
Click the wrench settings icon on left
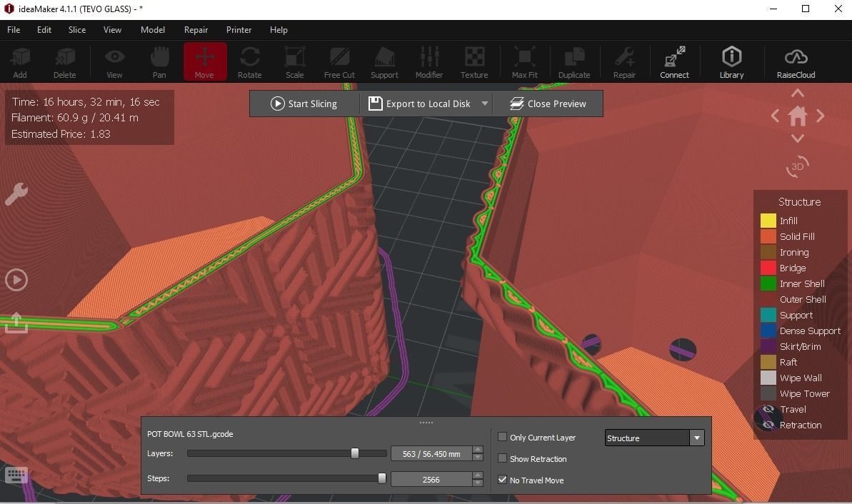16,194
